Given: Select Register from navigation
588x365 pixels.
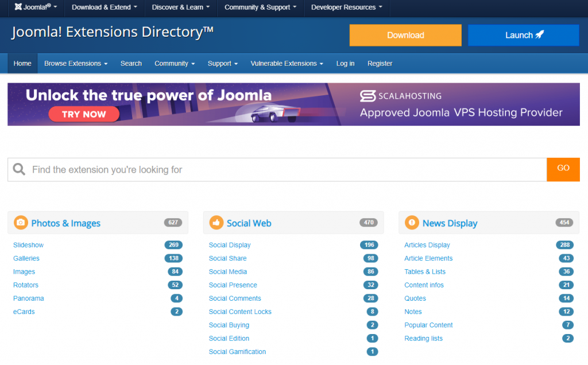Looking at the screenshot, I should 380,63.
